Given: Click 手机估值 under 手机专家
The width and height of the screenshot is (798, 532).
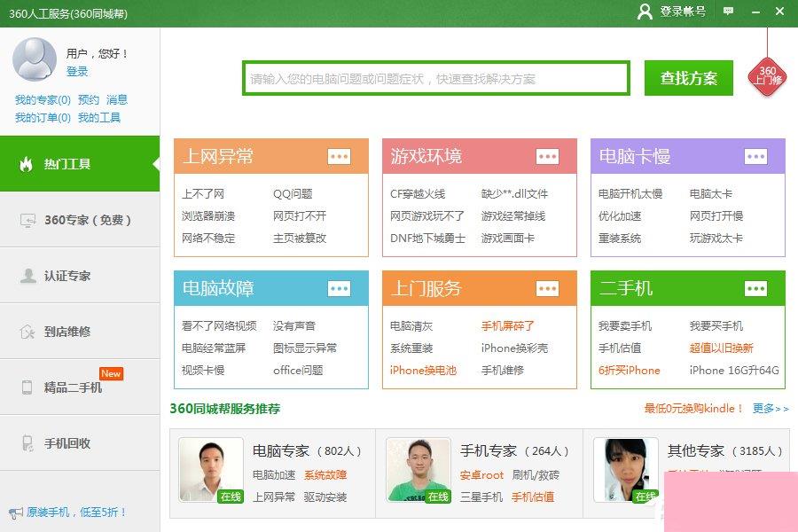Looking at the screenshot, I should [533, 497].
